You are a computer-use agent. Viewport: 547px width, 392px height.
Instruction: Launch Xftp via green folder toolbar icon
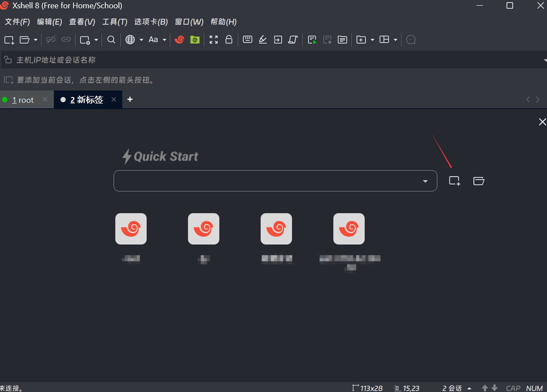[x=195, y=40]
